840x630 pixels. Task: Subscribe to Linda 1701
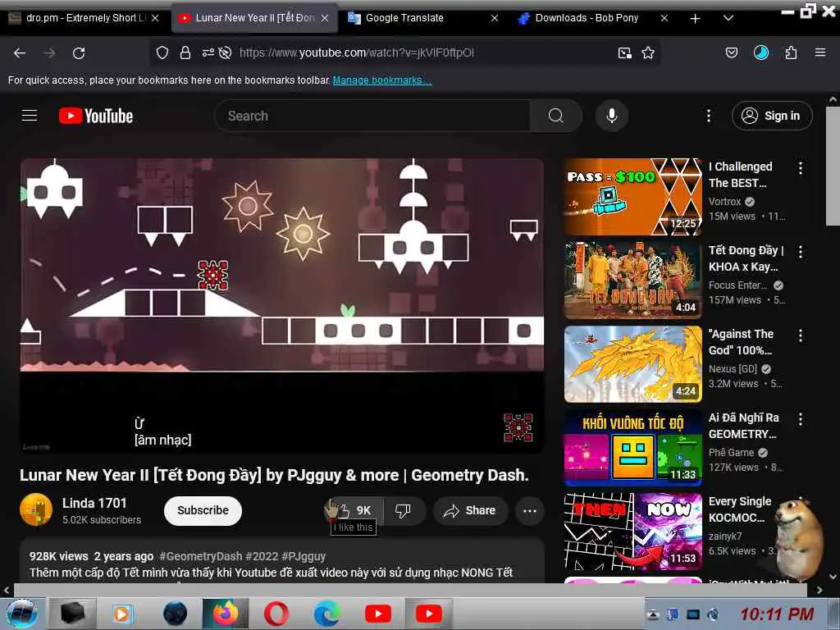(x=203, y=510)
